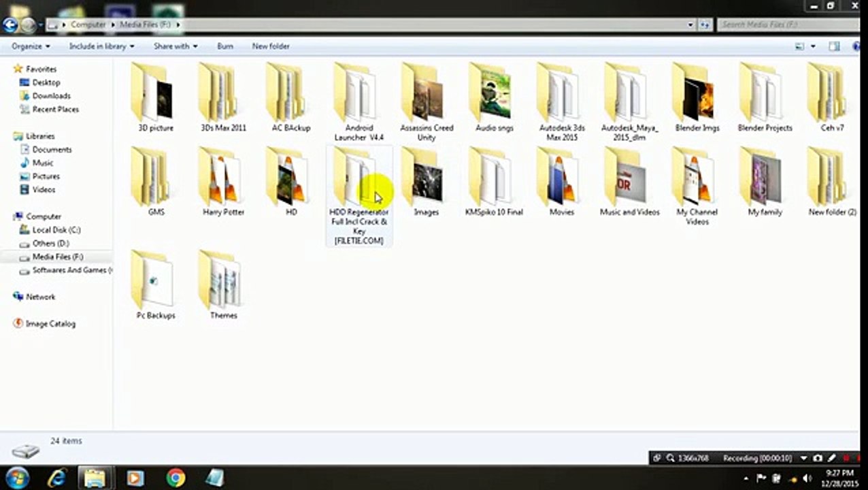Open Windows Media Player from taskbar
Image resolution: width=868 pixels, height=490 pixels.
tap(135, 478)
